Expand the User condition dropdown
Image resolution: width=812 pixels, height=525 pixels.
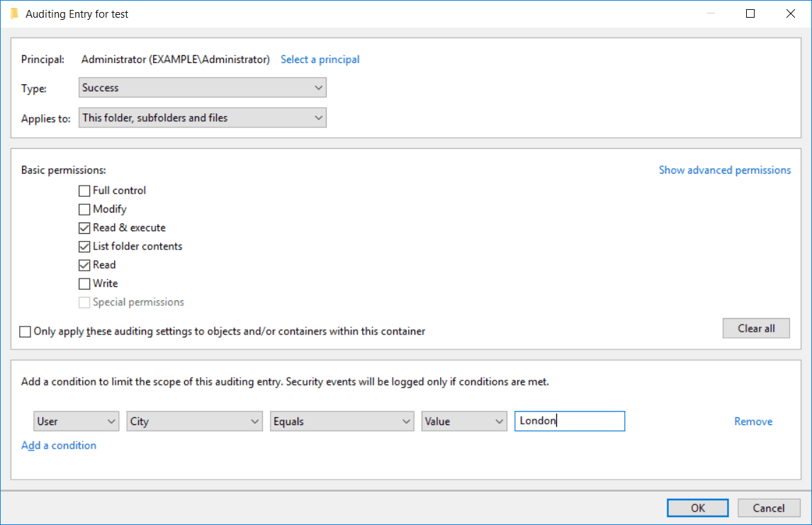coord(76,422)
